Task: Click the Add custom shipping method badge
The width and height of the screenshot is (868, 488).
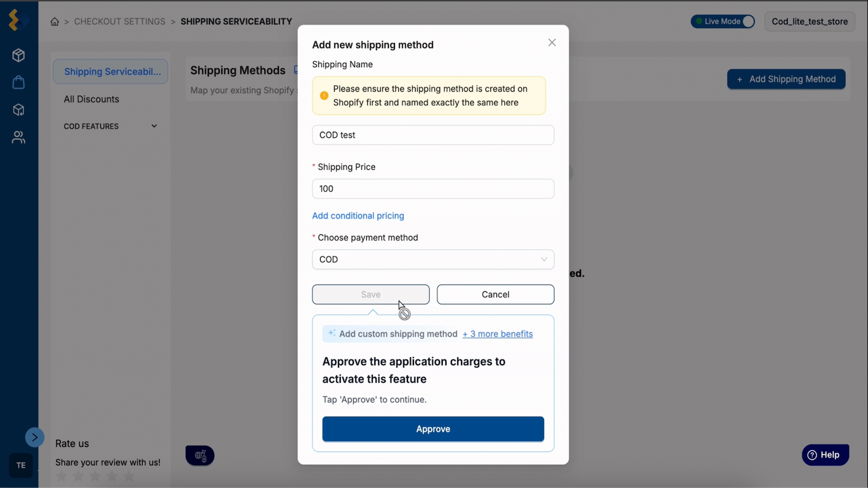Action: [392, 334]
